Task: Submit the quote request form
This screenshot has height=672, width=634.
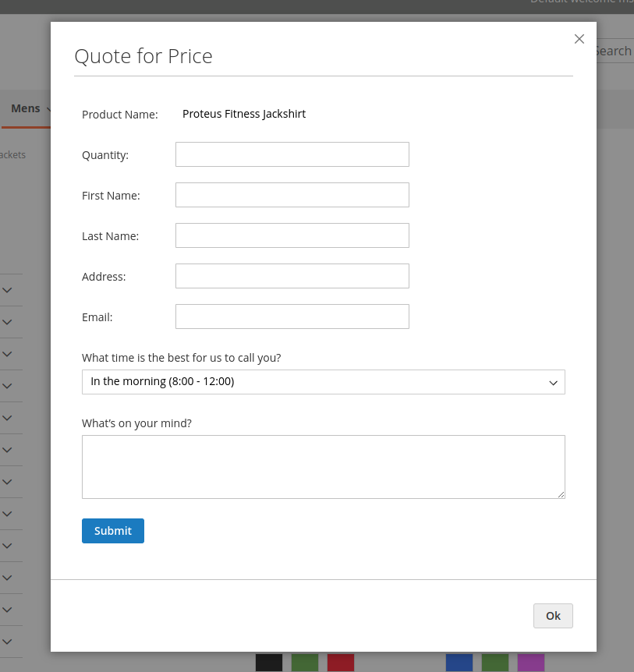Action: pyautogui.click(x=113, y=531)
